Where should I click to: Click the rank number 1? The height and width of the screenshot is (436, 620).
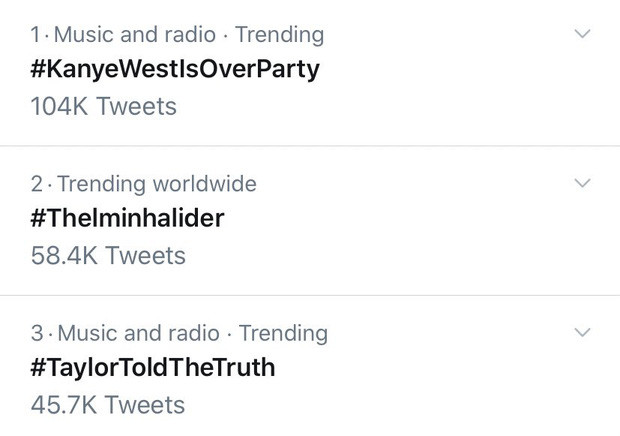pyautogui.click(x=37, y=35)
